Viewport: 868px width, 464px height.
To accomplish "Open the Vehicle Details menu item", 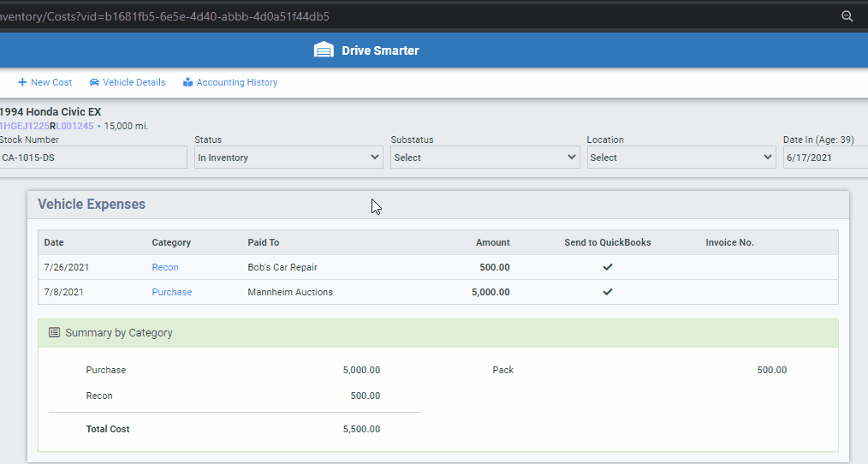I will coord(134,83).
